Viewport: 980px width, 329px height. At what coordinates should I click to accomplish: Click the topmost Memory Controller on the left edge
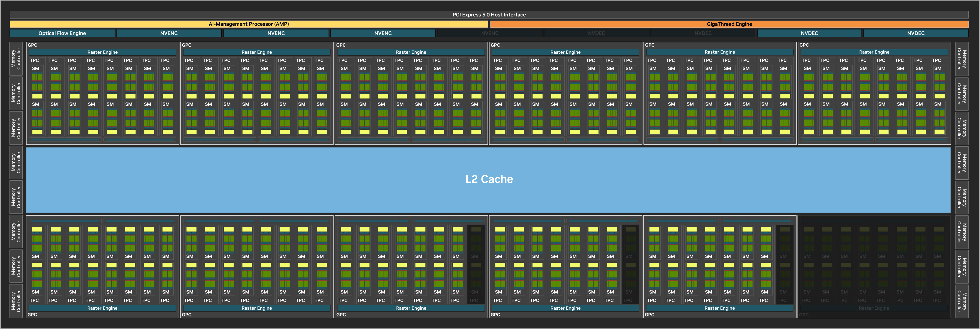click(16, 59)
